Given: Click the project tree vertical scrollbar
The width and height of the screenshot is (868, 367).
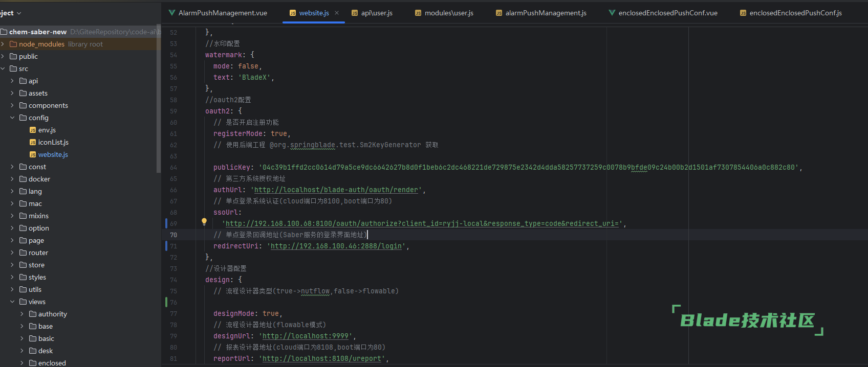Looking at the screenshot, I should coord(159,100).
